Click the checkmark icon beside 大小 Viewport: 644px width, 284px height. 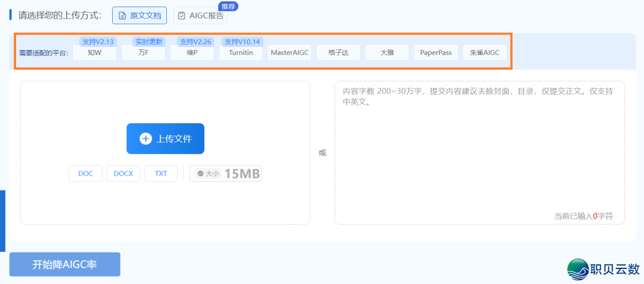pyautogui.click(x=200, y=174)
